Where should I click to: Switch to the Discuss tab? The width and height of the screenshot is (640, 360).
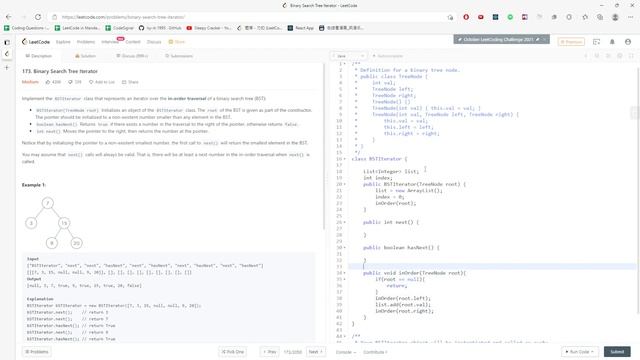(x=132, y=56)
